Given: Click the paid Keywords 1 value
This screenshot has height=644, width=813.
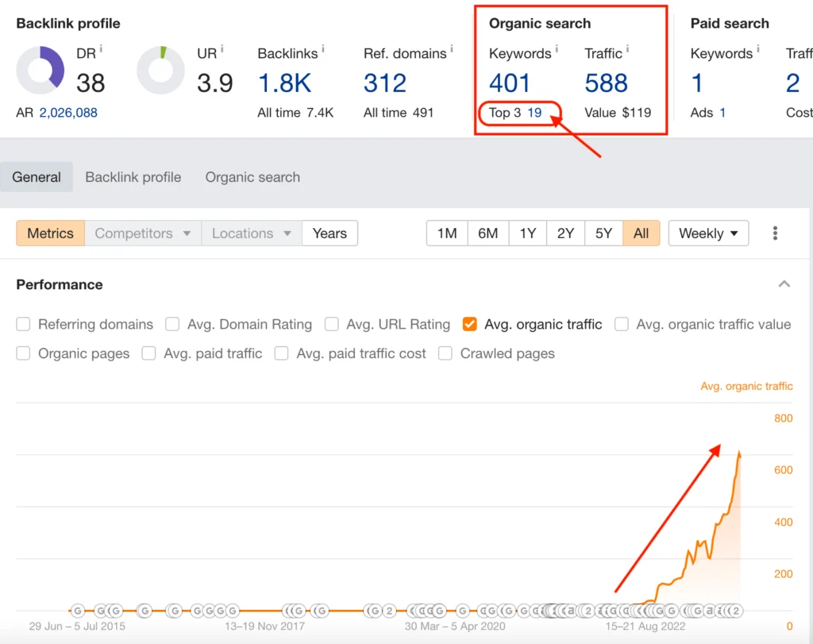Looking at the screenshot, I should point(697,83).
